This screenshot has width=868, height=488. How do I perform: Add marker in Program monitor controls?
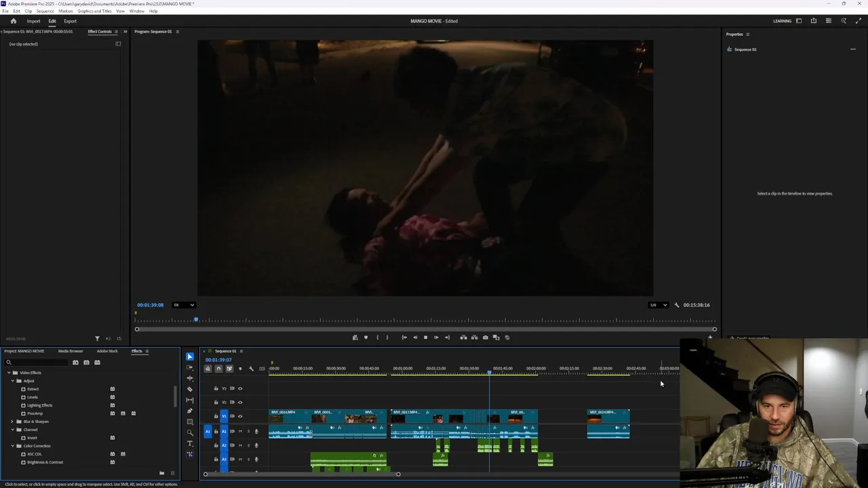coord(366,338)
